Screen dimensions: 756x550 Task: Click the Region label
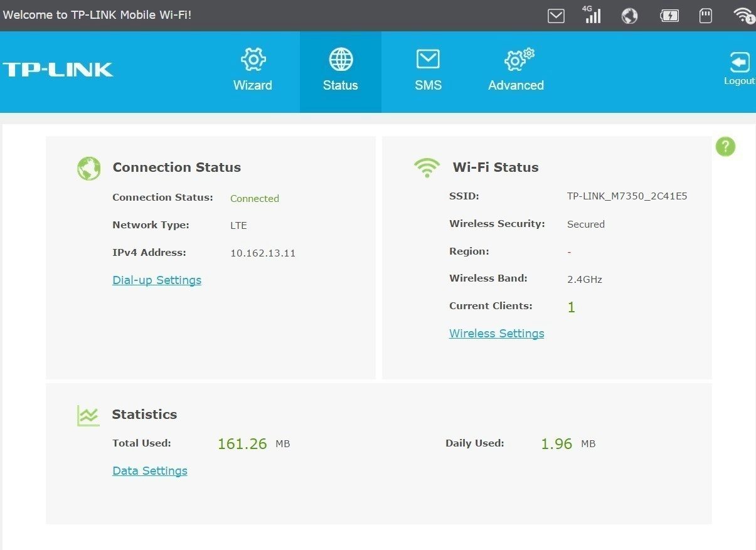tap(469, 251)
